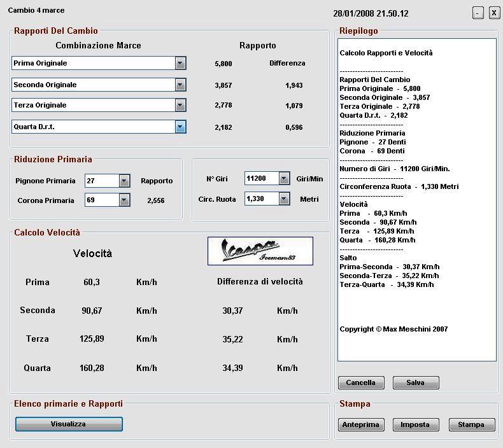Viewport: 503px width, 448px height.
Task: Click the speed difference value 30,37
Action: [232, 311]
